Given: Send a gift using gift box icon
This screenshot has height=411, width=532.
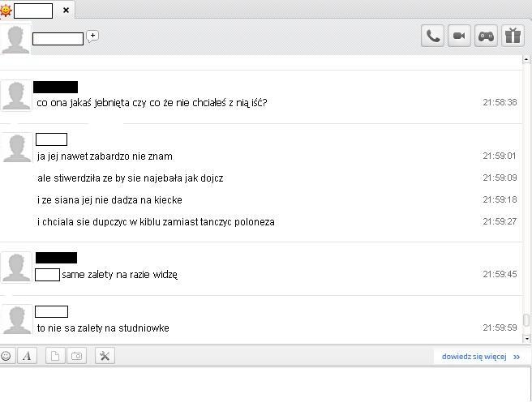Looking at the screenshot, I should pos(513,36).
